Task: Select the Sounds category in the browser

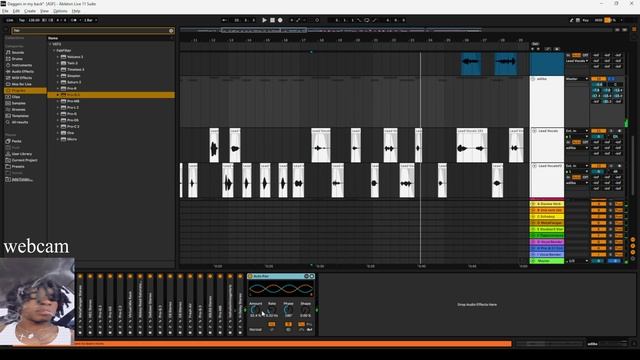Action: 18,53
